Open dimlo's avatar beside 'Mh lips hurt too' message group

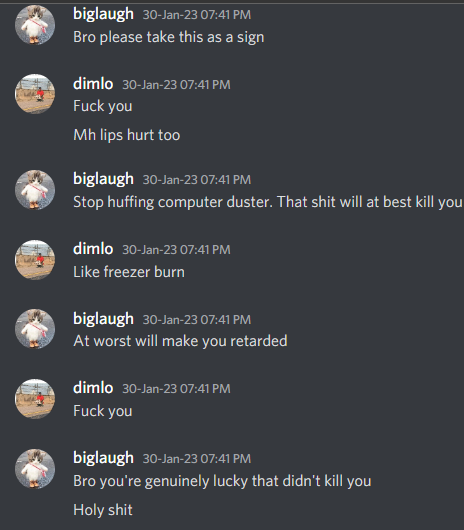point(35,94)
